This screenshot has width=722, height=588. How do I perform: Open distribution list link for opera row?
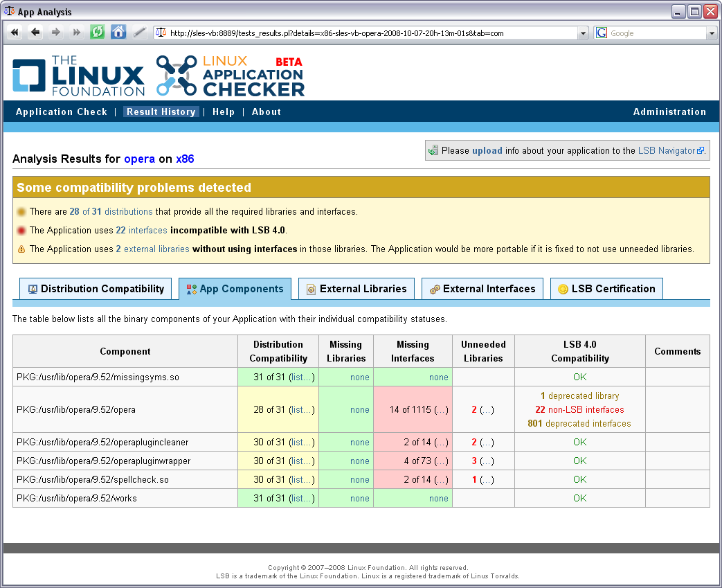[302, 410]
